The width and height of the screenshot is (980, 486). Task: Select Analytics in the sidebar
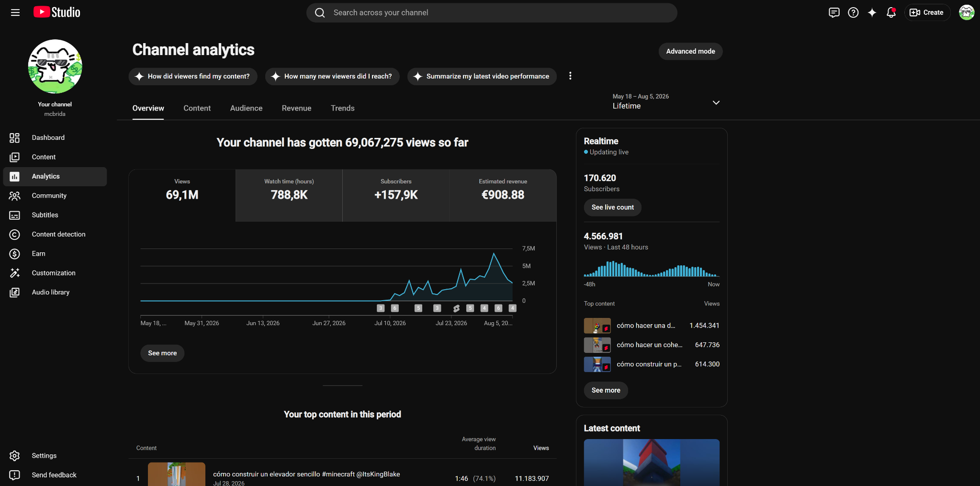(55, 177)
